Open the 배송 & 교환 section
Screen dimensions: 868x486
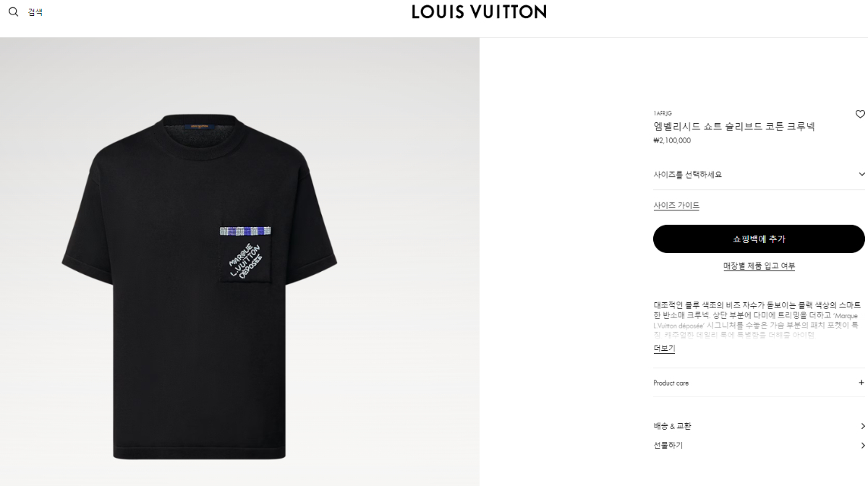pyautogui.click(x=672, y=426)
